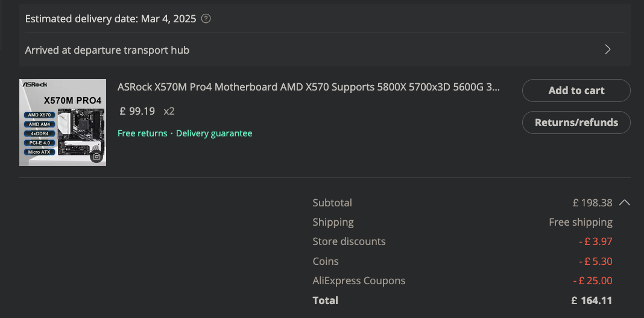Click the £99.19 item price
Viewport: 644px width, 318px height.
pyautogui.click(x=137, y=111)
